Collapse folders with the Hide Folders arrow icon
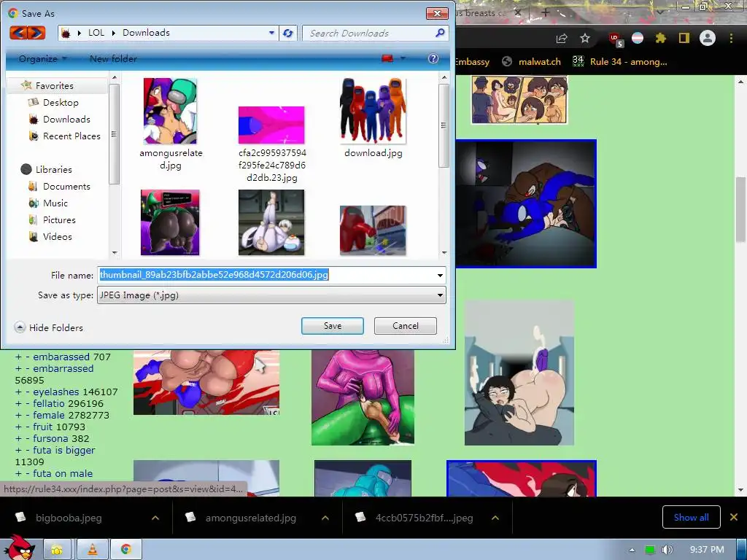The width and height of the screenshot is (747, 560). [20, 327]
